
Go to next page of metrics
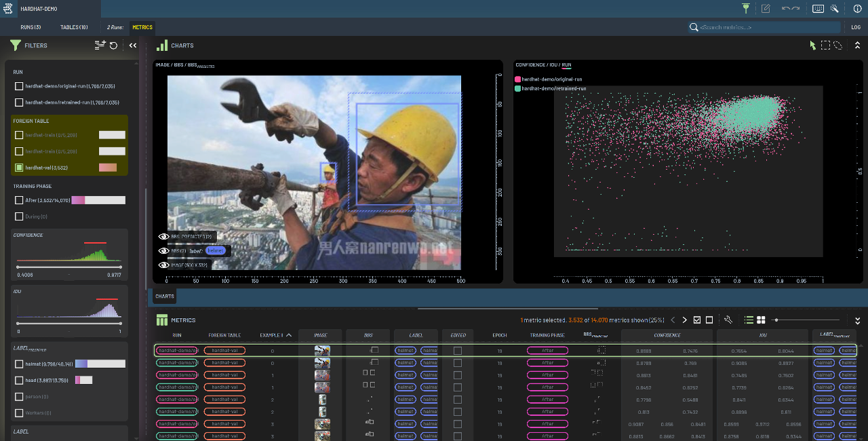[685, 320]
